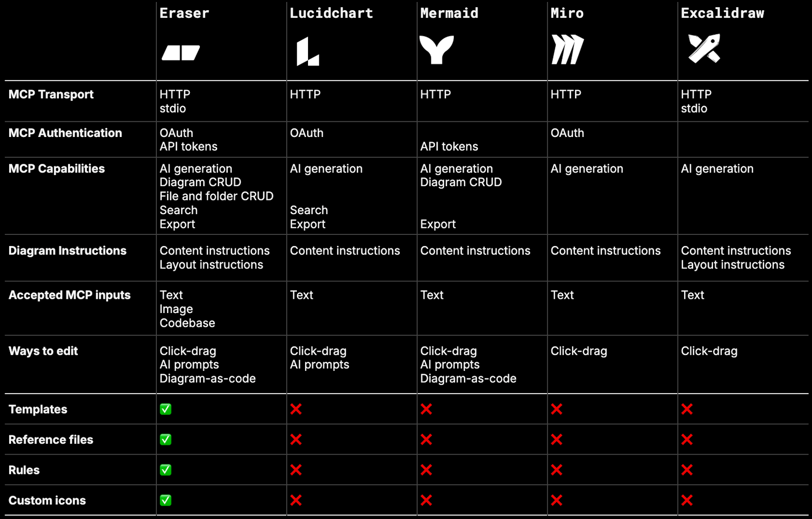Click the Eraser logo icon
Viewport: 812px width, 519px height.
pyautogui.click(x=181, y=53)
